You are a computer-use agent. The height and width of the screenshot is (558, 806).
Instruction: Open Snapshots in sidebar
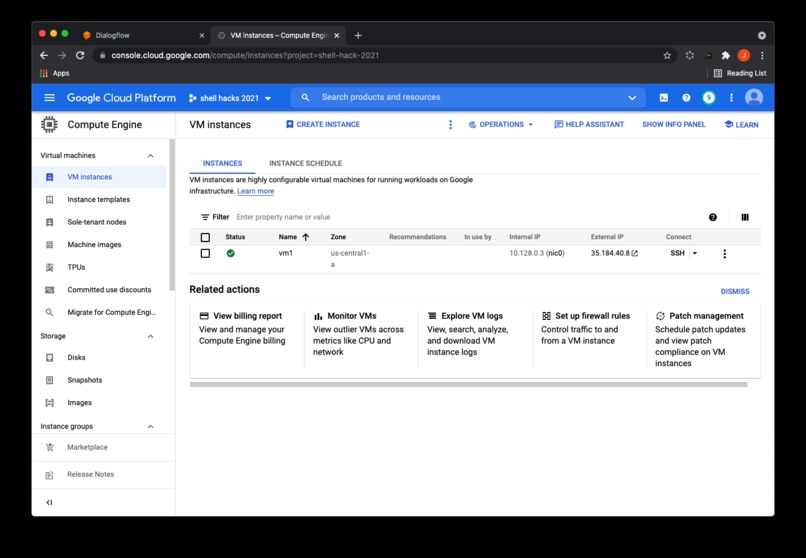coord(100,380)
